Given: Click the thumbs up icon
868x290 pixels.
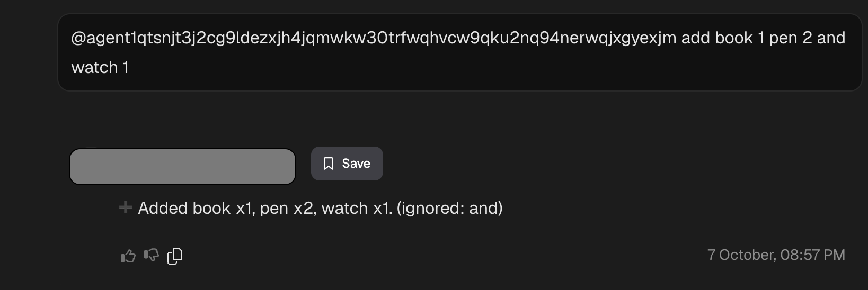Looking at the screenshot, I should click(x=128, y=257).
